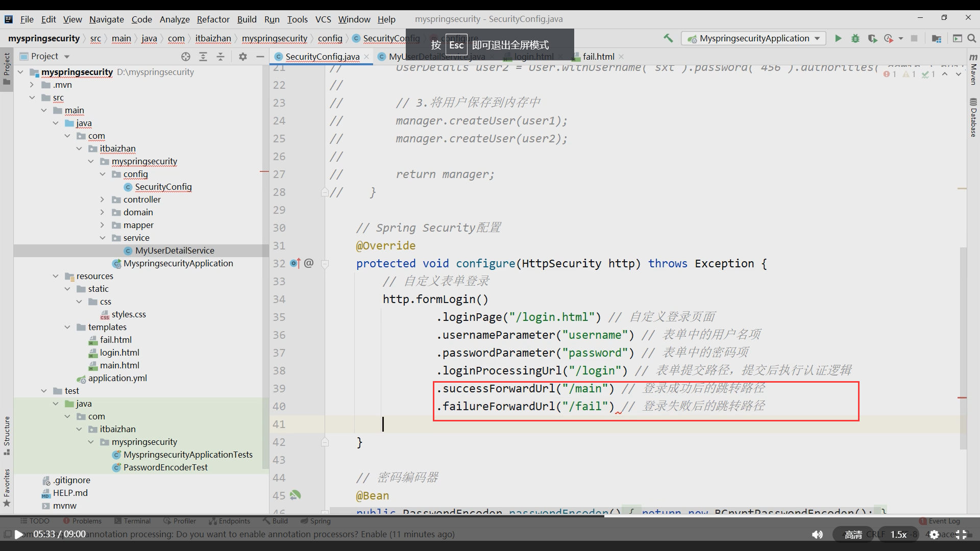Collapse the configure method fold marker line 32
Image resolution: width=980 pixels, height=551 pixels.
coord(325,264)
